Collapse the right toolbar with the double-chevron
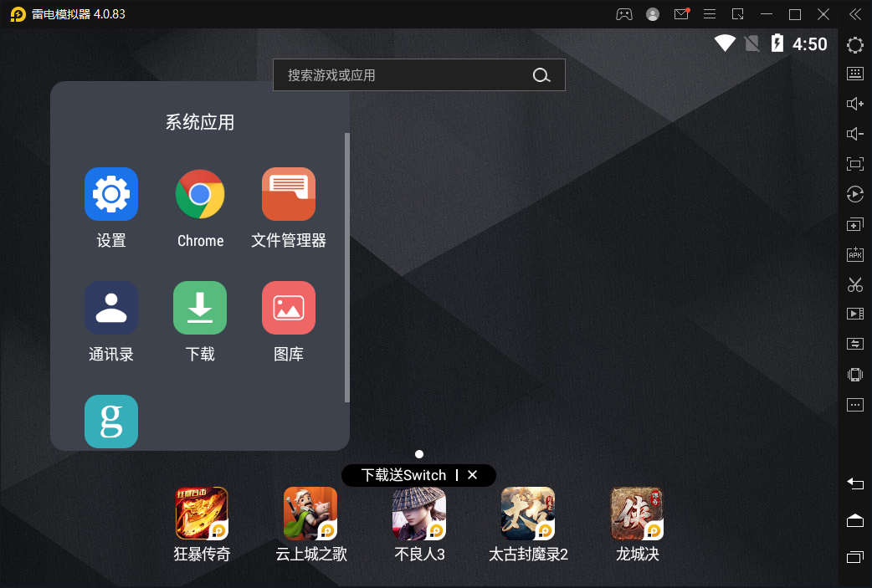This screenshot has height=588, width=872. [x=855, y=13]
